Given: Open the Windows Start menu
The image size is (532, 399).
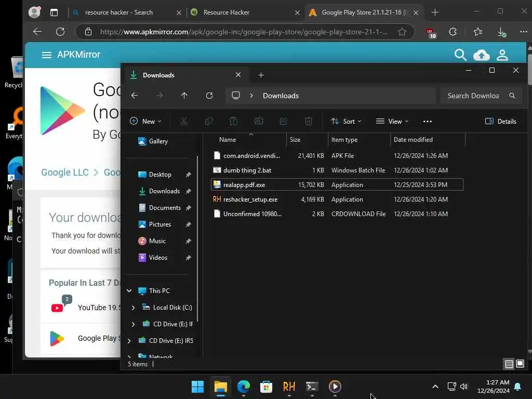Looking at the screenshot, I should click(x=197, y=387).
